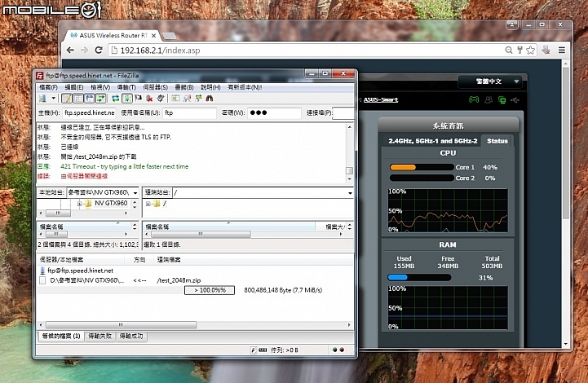
Task: Select the NV GTX960 folder in local tree
Action: (x=111, y=203)
